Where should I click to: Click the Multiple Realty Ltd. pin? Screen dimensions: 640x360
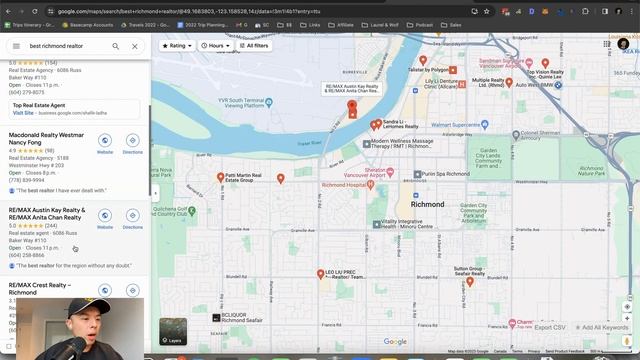pyautogui.click(x=509, y=82)
